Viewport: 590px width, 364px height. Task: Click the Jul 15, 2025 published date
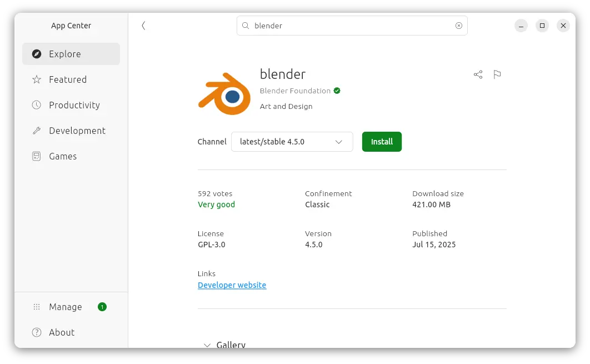[434, 245]
